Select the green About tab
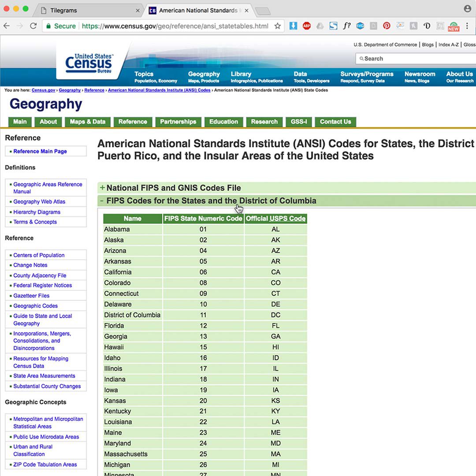Screen dimensions: 476x476 coord(48,122)
